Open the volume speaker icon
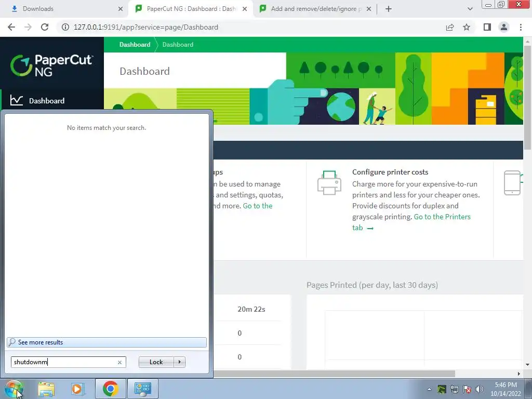 tap(480, 389)
